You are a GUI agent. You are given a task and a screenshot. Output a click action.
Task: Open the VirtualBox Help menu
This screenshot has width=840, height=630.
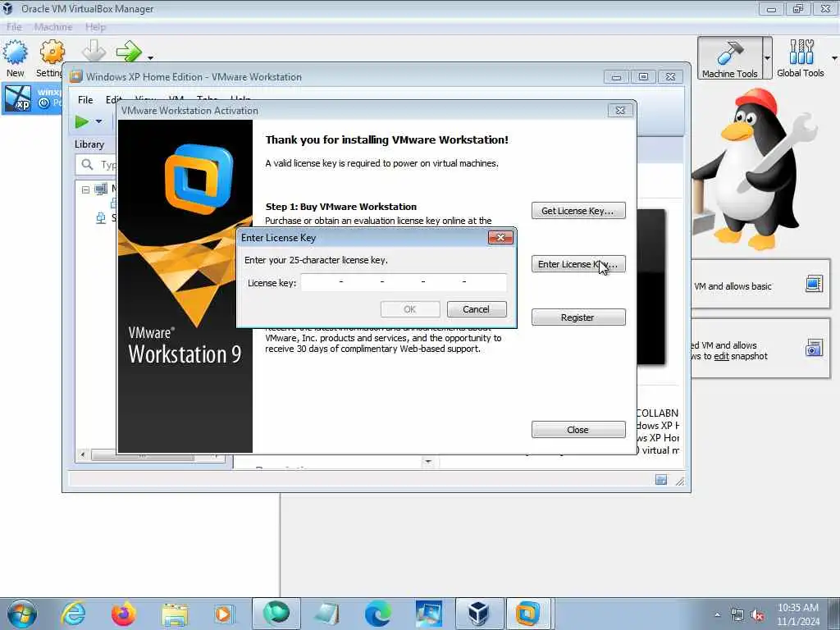coord(95,27)
